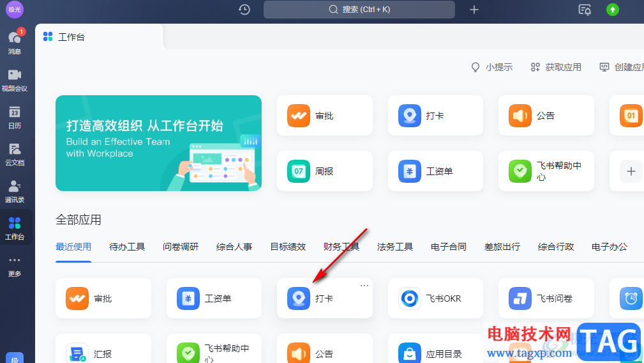The height and width of the screenshot is (363, 644).
Task: Click the teal workplace promo banner
Action: coord(158,143)
